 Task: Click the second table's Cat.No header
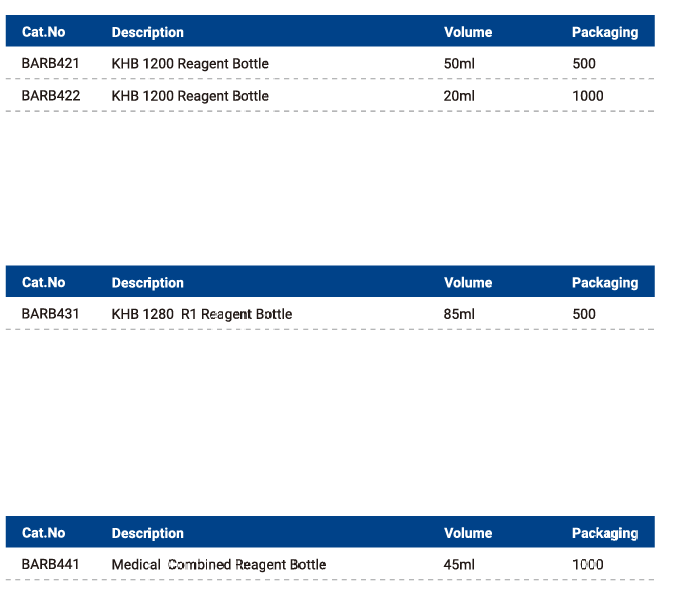43,282
